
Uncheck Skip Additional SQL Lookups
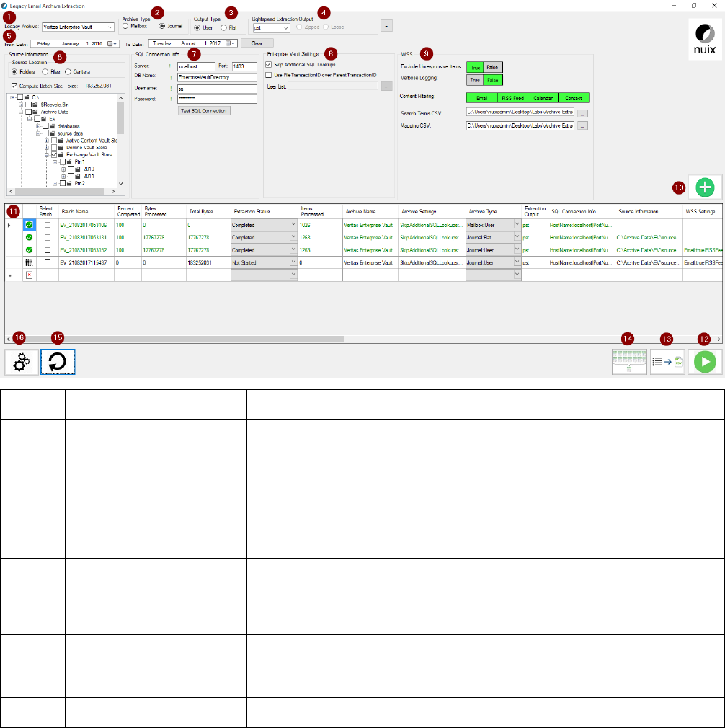268,65
